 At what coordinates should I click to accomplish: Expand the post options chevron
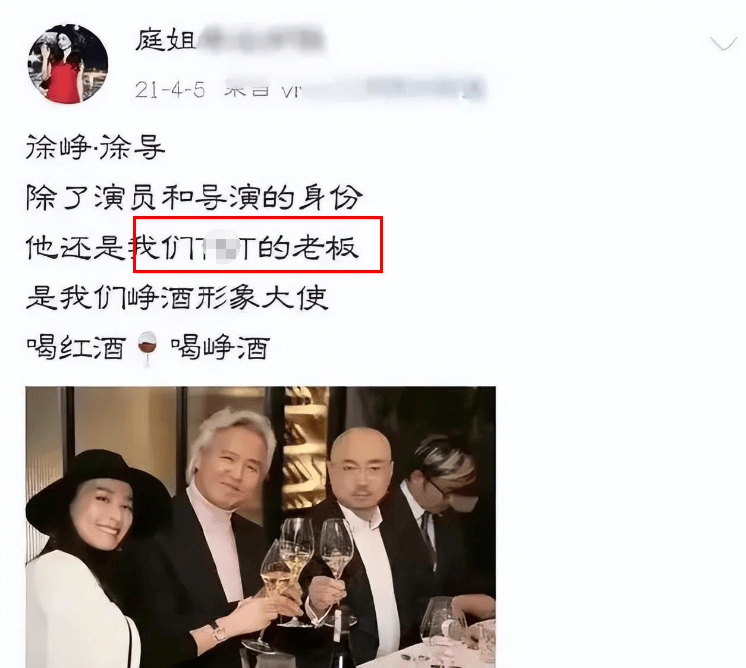coord(723,43)
